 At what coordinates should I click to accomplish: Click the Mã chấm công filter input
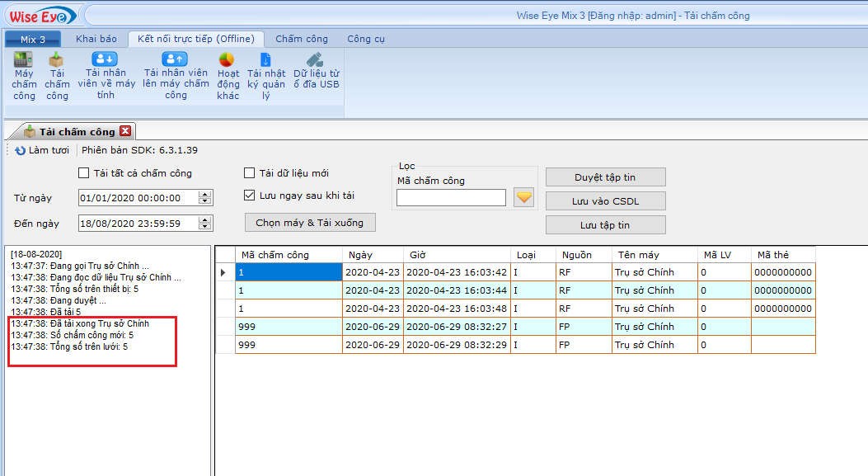(451, 197)
